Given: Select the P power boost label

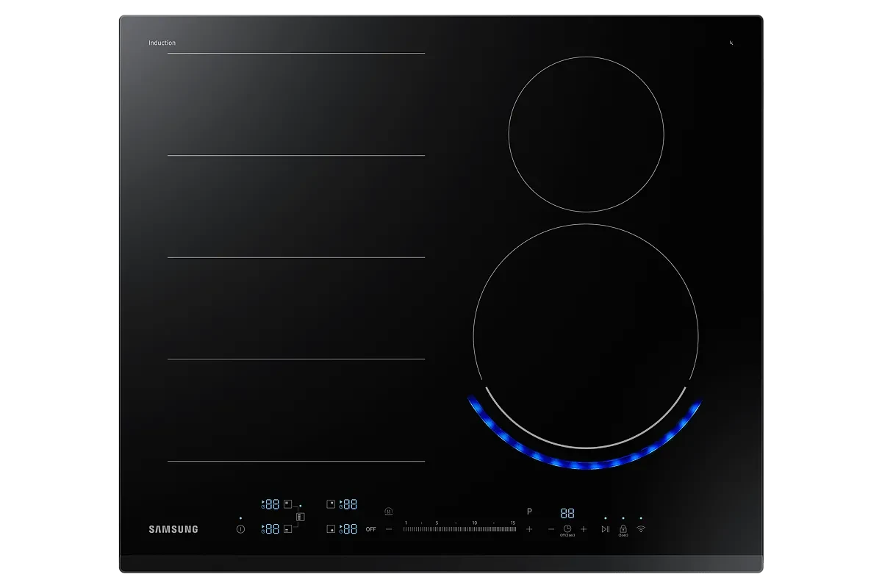Looking at the screenshot, I should (529, 512).
